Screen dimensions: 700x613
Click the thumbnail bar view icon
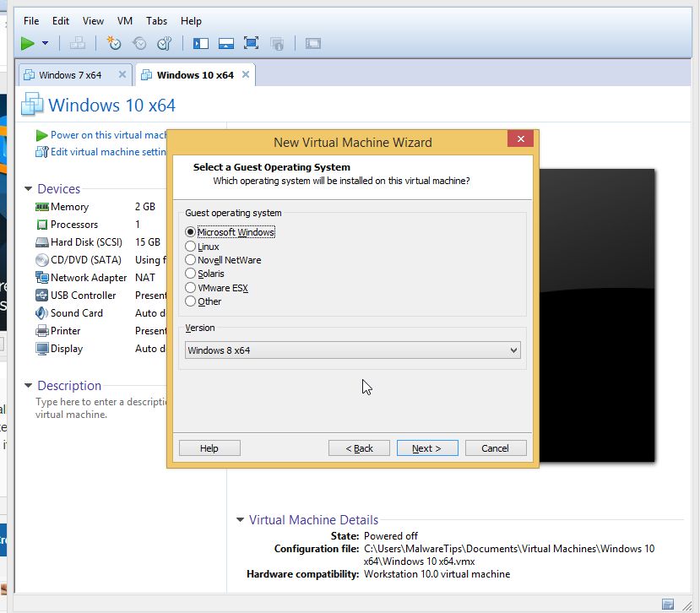coord(226,43)
